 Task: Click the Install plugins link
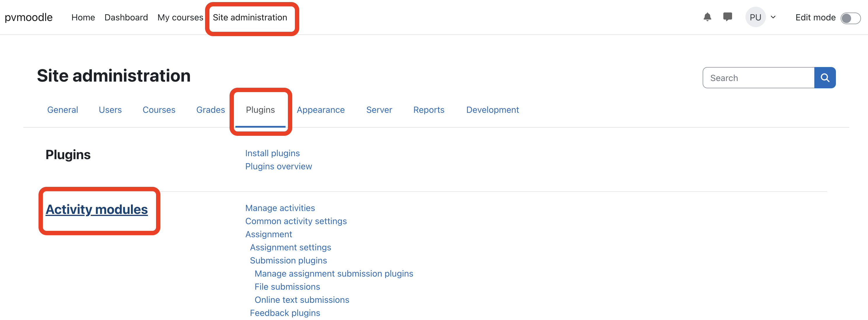coord(272,153)
